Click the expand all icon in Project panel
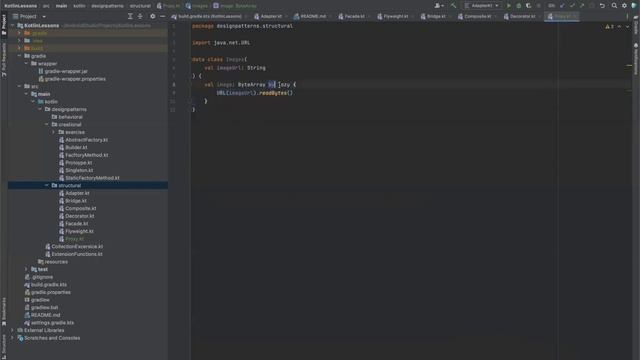 point(130,16)
